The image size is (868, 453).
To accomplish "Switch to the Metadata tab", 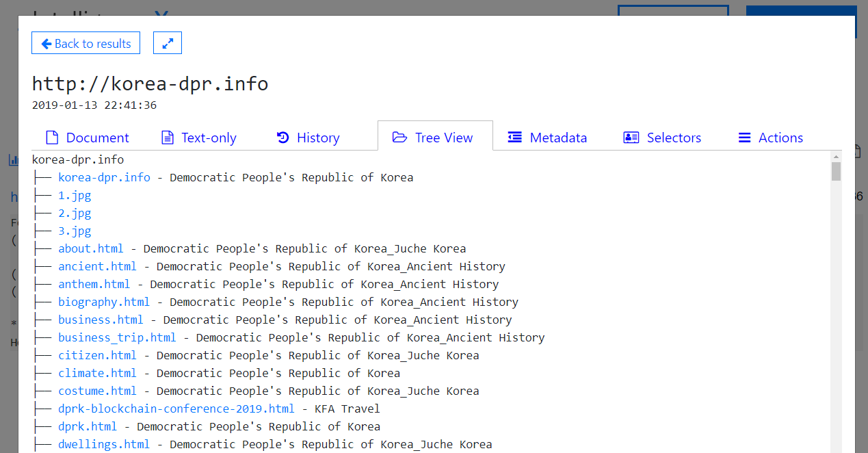I will [x=557, y=138].
